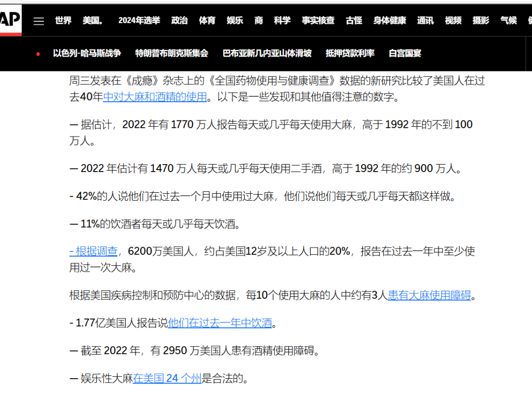Open the 体育 (Sports) section
The height and width of the screenshot is (393, 532).
click(x=207, y=21)
